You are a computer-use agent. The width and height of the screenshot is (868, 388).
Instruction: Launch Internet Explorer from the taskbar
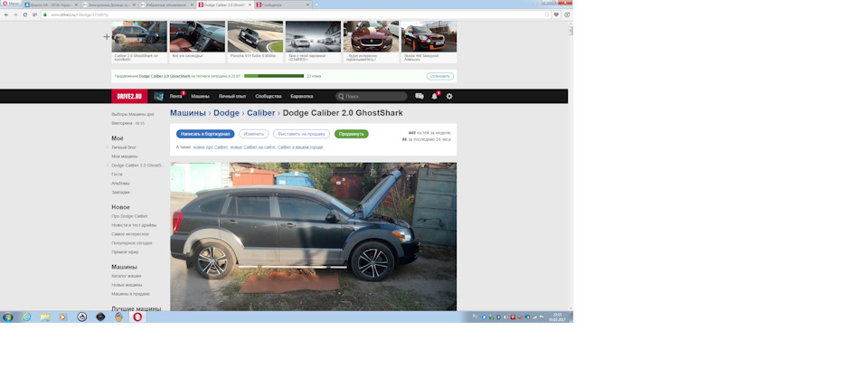pyautogui.click(x=26, y=317)
